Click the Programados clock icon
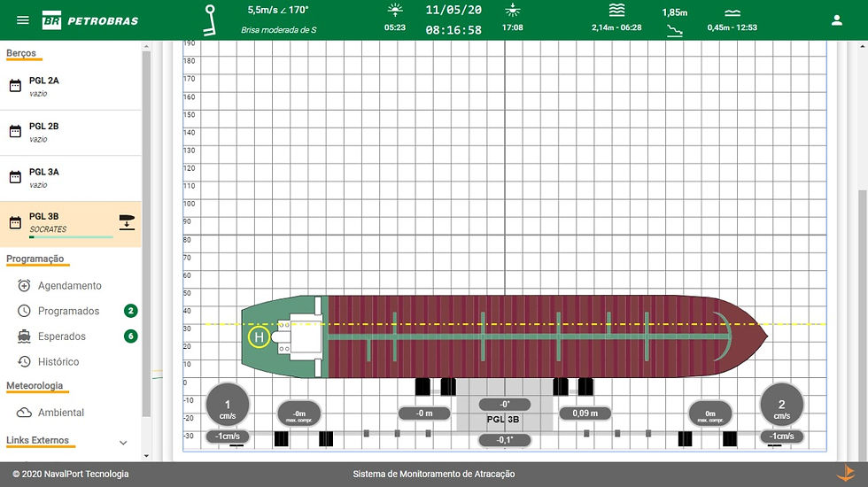868x487 pixels. [x=24, y=311]
